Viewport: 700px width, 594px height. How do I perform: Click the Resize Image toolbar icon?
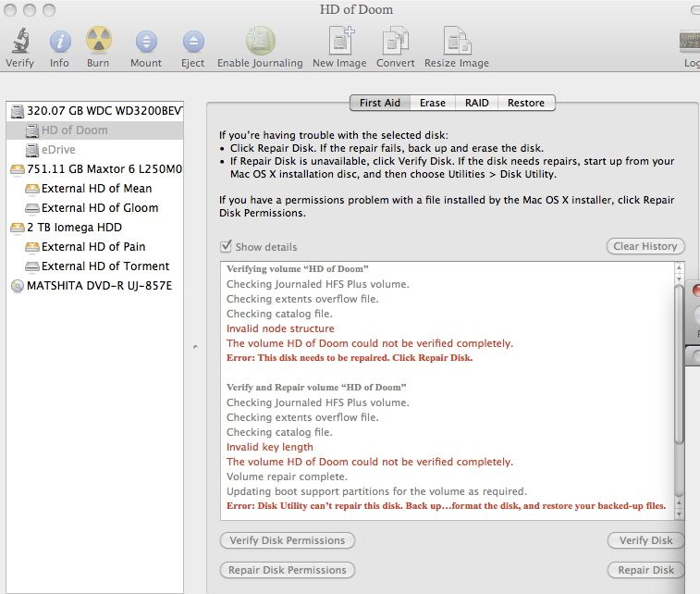coord(457,40)
